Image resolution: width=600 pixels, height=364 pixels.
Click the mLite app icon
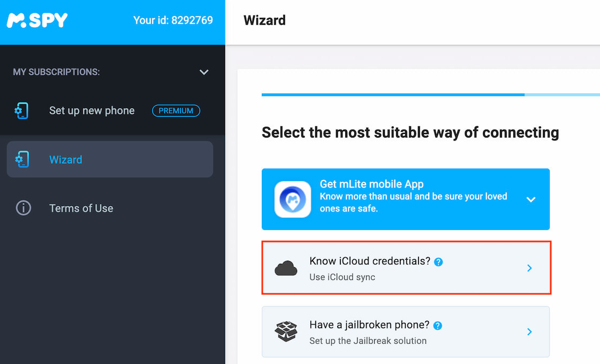pyautogui.click(x=293, y=199)
